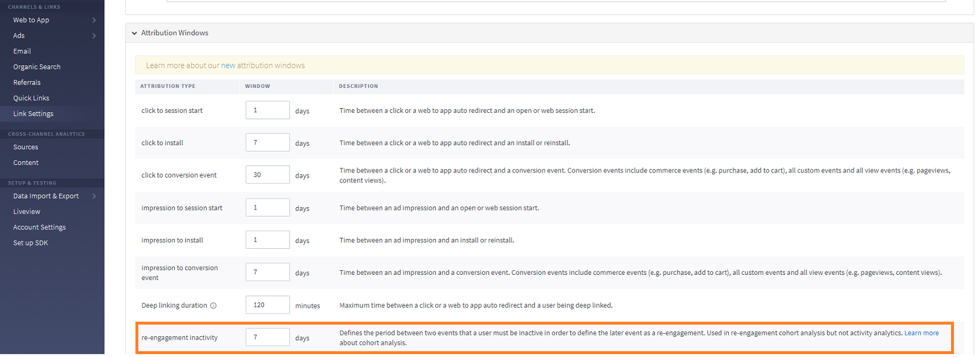Select 'click to session start' label
Image resolution: width=980 pixels, height=357 pixels.
(172, 111)
